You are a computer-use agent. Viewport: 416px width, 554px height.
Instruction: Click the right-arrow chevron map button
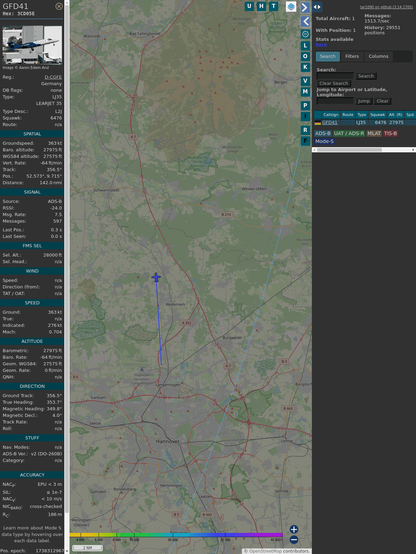(x=305, y=7)
